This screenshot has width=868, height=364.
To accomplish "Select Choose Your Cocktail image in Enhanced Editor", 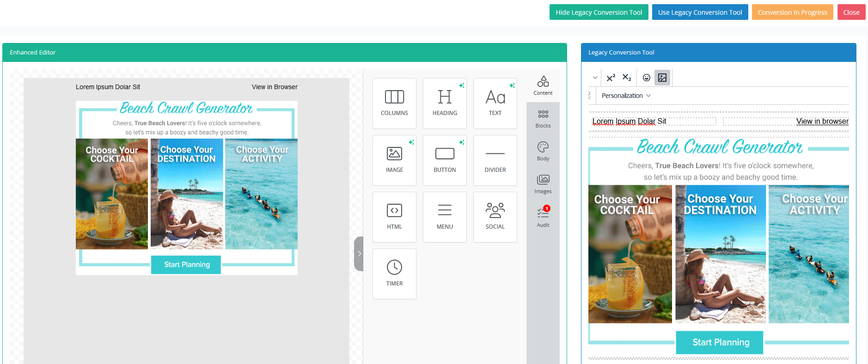I will point(112,194).
